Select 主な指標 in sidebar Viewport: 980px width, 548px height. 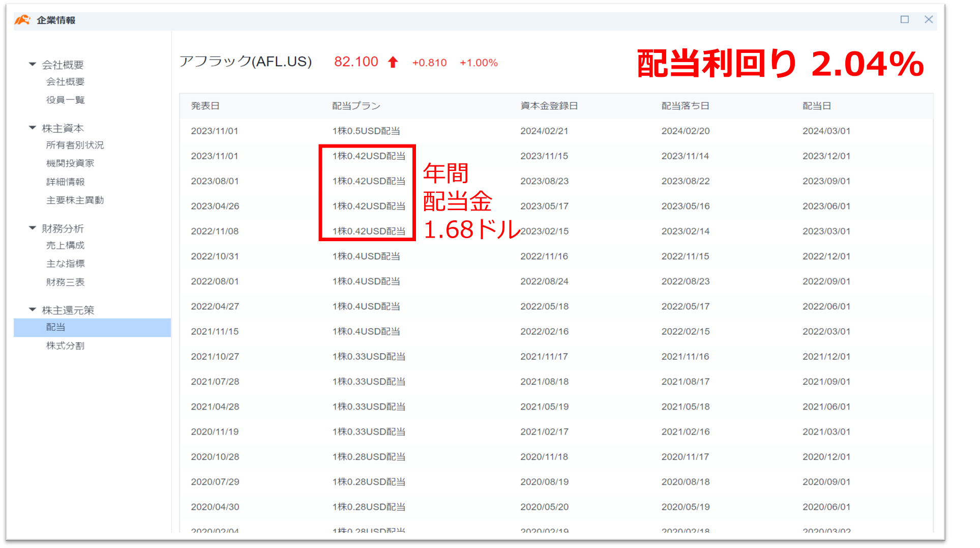pyautogui.click(x=65, y=264)
